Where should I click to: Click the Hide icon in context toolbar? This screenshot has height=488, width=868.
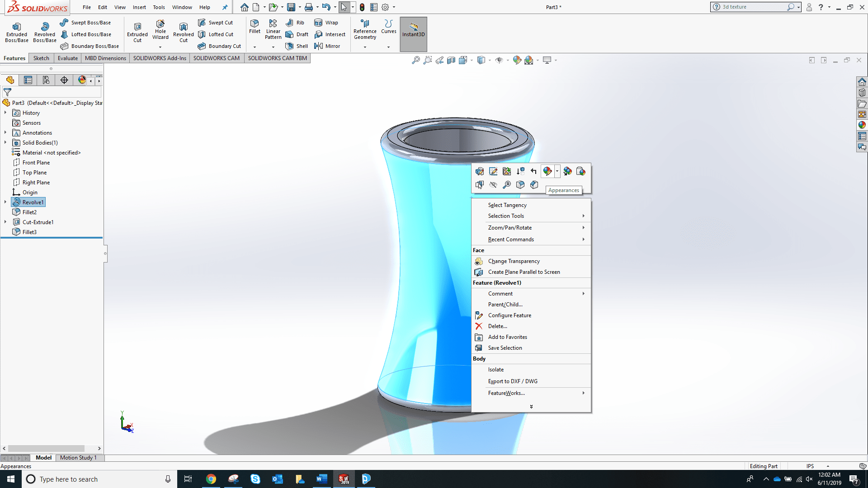click(493, 185)
